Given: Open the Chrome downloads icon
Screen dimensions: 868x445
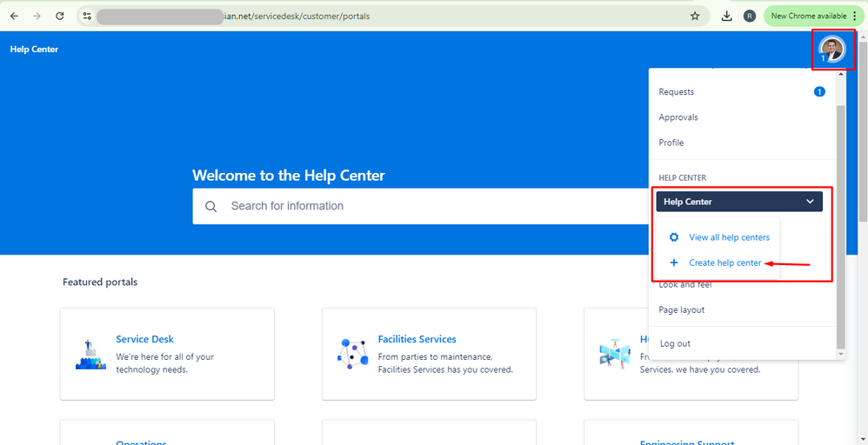Looking at the screenshot, I should pyautogui.click(x=727, y=16).
